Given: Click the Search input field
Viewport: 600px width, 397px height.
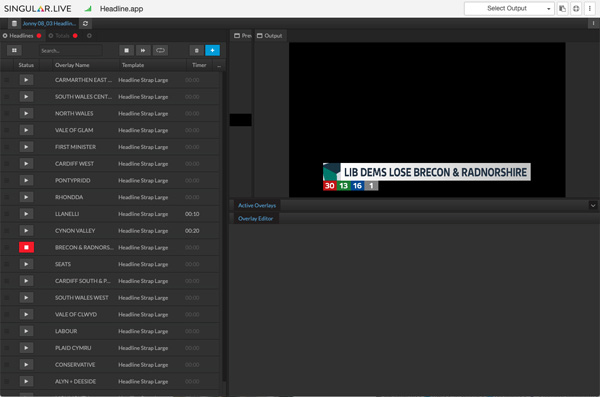Looking at the screenshot, I should tap(70, 51).
